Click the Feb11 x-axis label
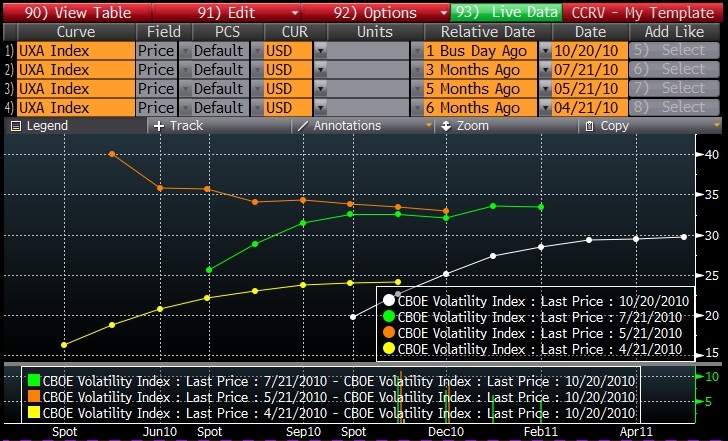The width and height of the screenshot is (728, 441). (541, 432)
